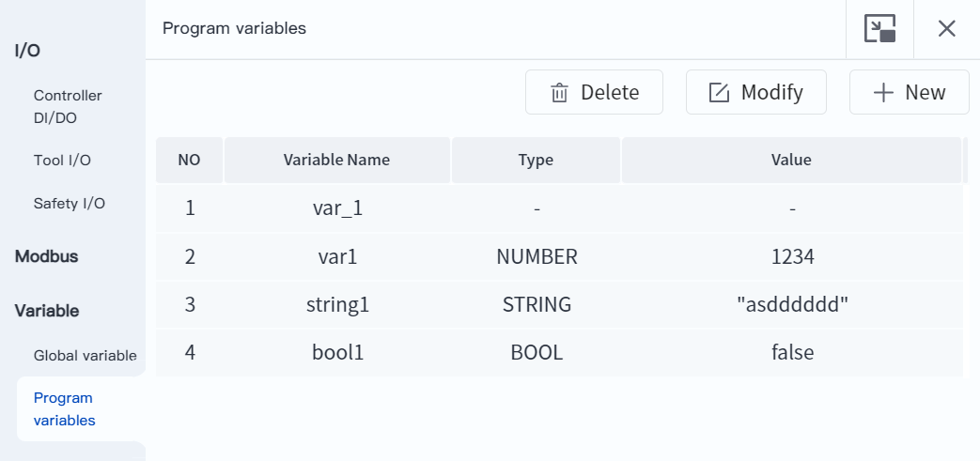Expand the I/O sidebar group
Image resolution: width=980 pixels, height=461 pixels.
pos(27,51)
